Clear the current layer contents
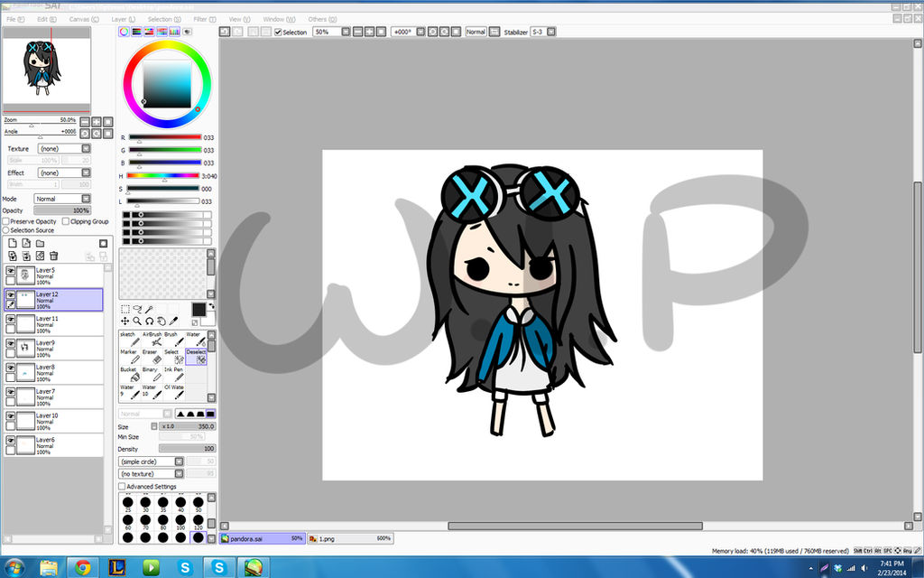This screenshot has height=578, width=924. coord(40,256)
